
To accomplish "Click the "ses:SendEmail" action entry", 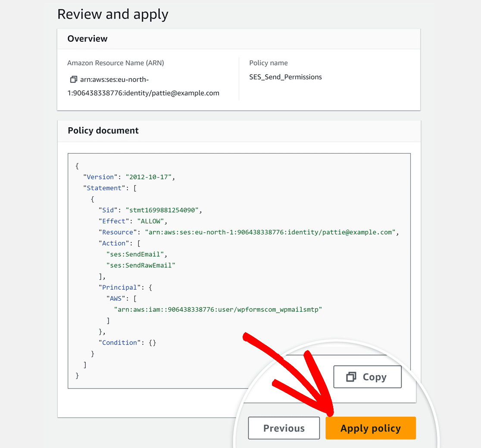I will click(x=137, y=254).
